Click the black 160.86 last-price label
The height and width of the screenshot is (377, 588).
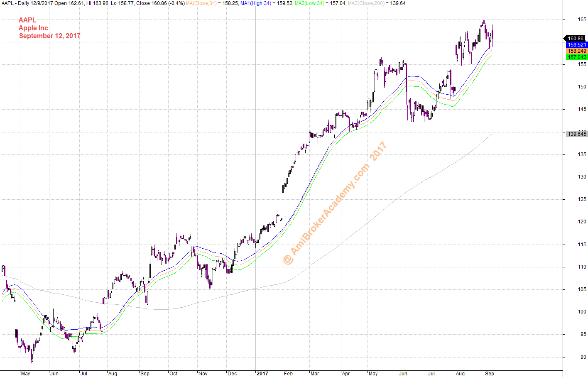click(575, 39)
